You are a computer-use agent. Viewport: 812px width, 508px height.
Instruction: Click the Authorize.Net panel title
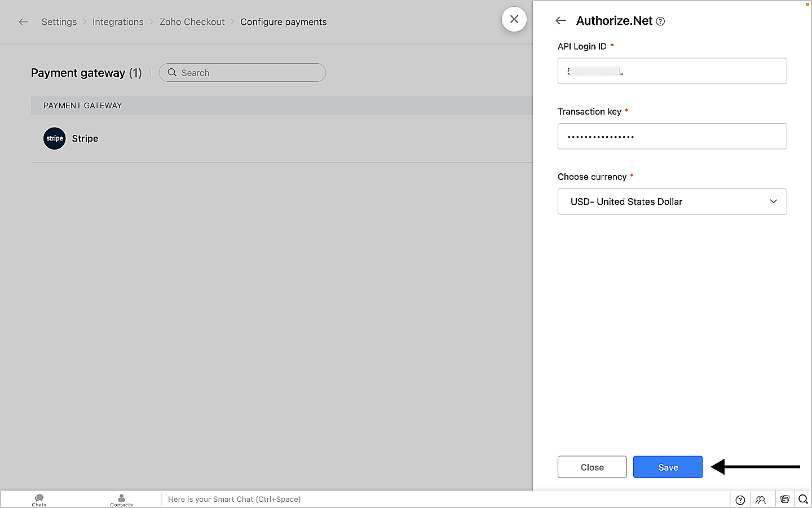614,21
